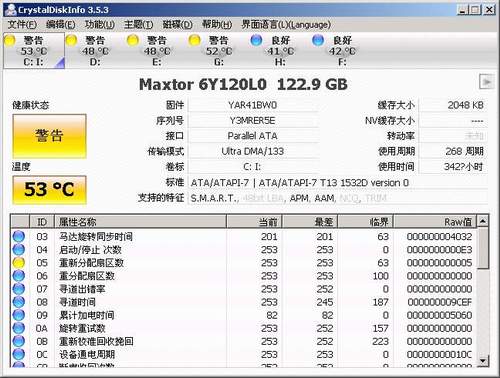This screenshot has height=378, width=500.
Task: Click status icon for attribute 06 重分配扇区数
Action: click(x=19, y=276)
